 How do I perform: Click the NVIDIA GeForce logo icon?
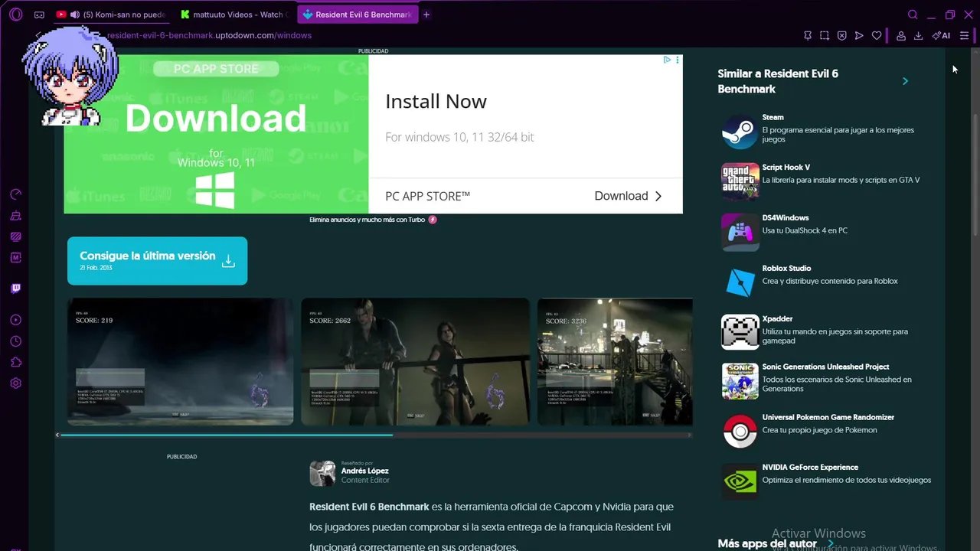(740, 481)
